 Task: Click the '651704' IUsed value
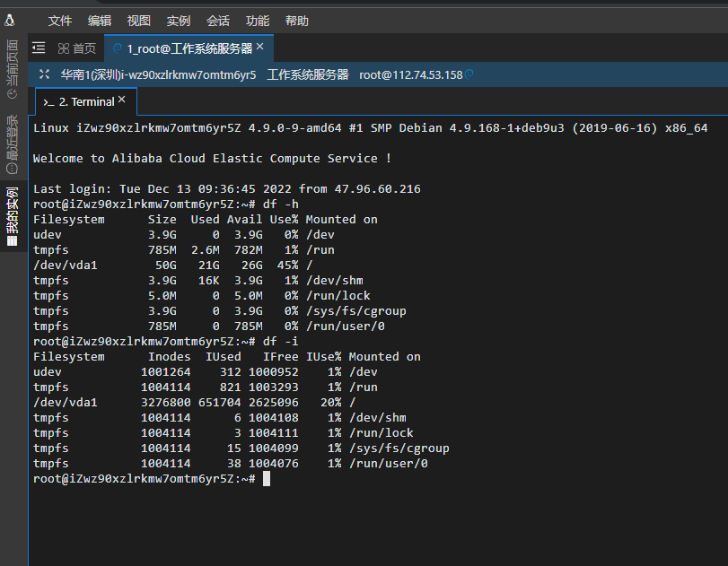(x=220, y=403)
